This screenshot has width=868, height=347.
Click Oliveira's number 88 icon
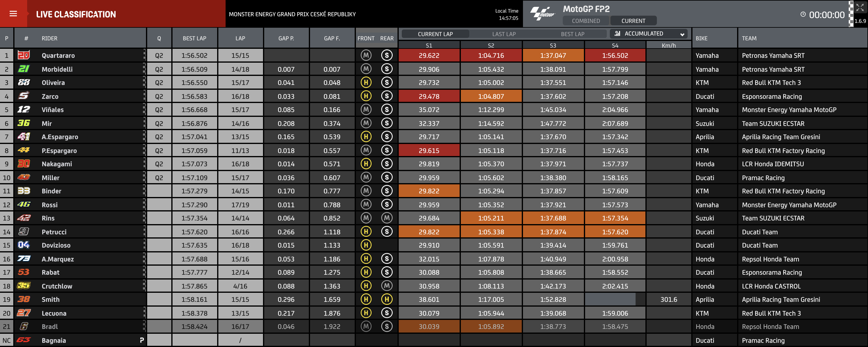click(x=24, y=83)
